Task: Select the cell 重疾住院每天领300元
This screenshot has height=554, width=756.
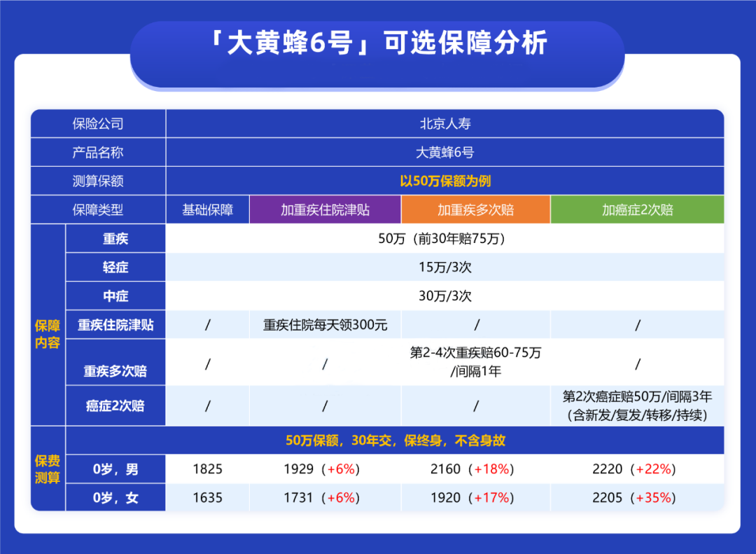Action: click(x=325, y=325)
